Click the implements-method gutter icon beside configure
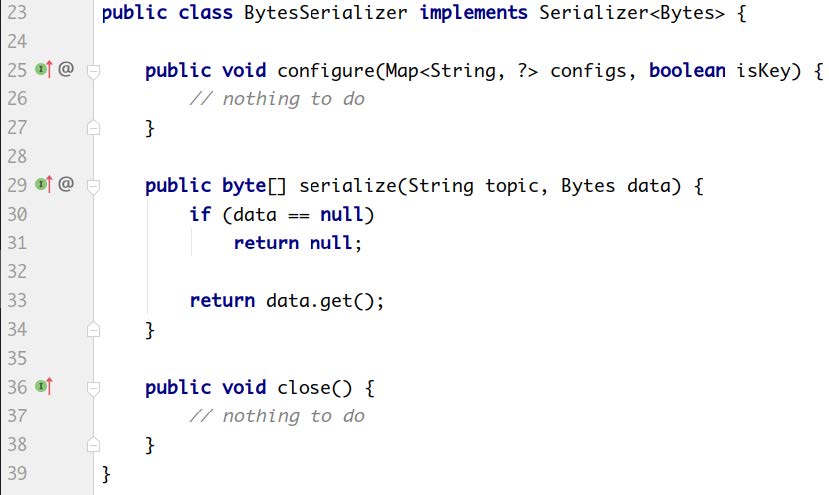The height and width of the screenshot is (495, 829). pos(43,70)
